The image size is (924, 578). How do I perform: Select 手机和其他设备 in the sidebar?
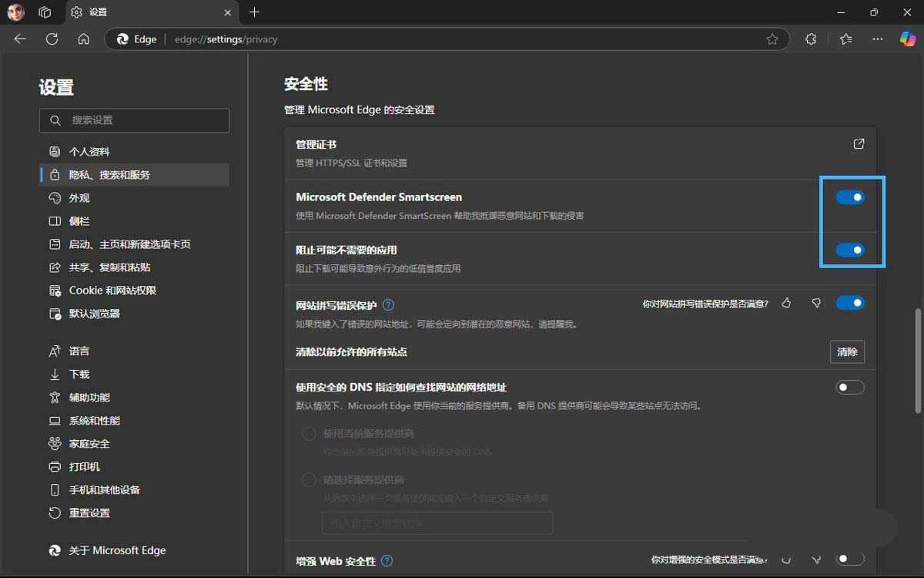coord(134,490)
